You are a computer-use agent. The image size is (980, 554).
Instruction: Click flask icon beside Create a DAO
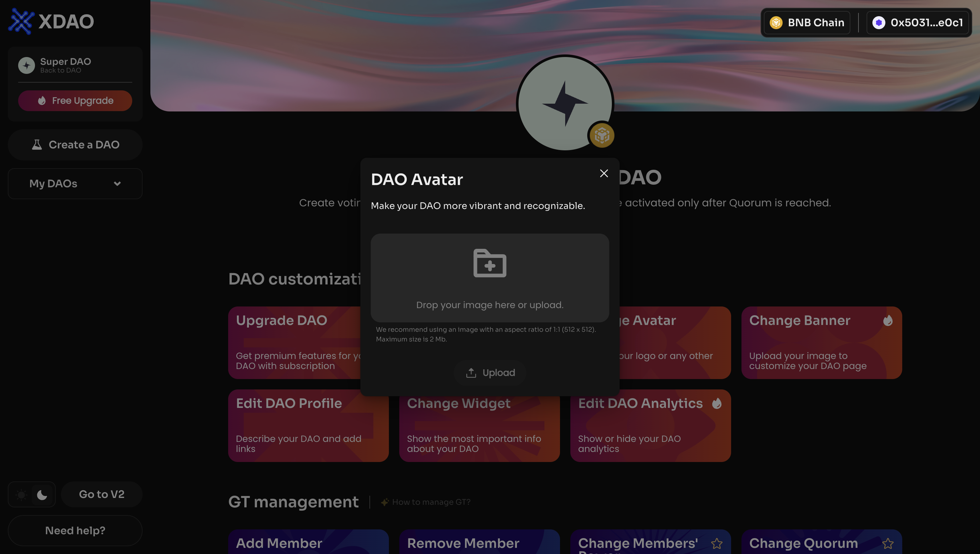coord(37,144)
